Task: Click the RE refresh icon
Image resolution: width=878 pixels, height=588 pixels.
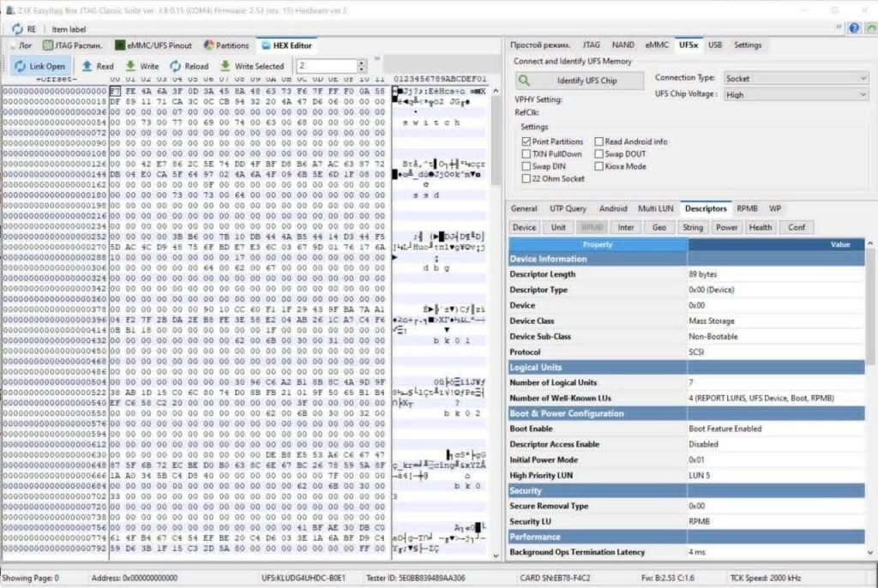Action: click(x=16, y=28)
